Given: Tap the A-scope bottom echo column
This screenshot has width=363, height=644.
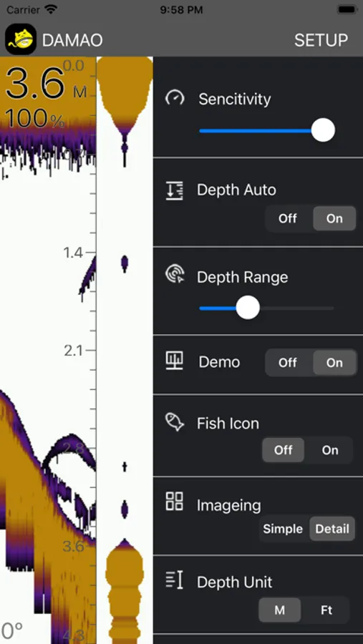Looking at the screenshot, I should [125, 592].
